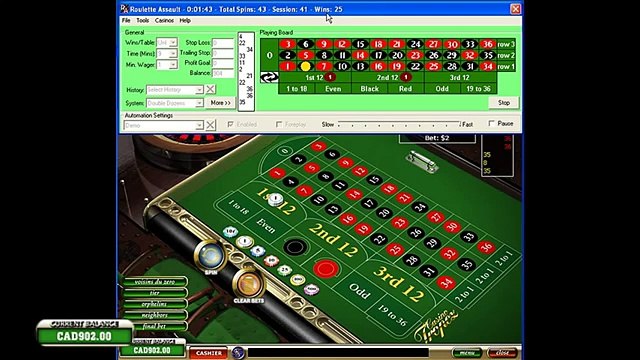Open the Casinos menu
This screenshot has width=640, height=360.
pyautogui.click(x=164, y=20)
